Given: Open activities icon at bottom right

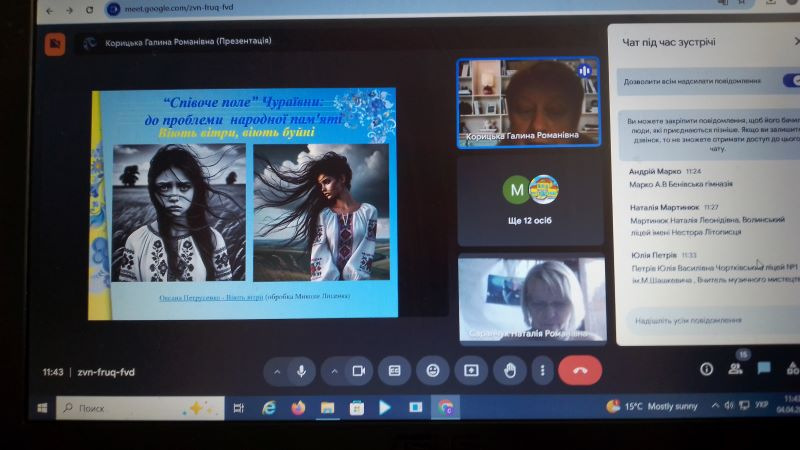Looking at the screenshot, I should click(792, 368).
